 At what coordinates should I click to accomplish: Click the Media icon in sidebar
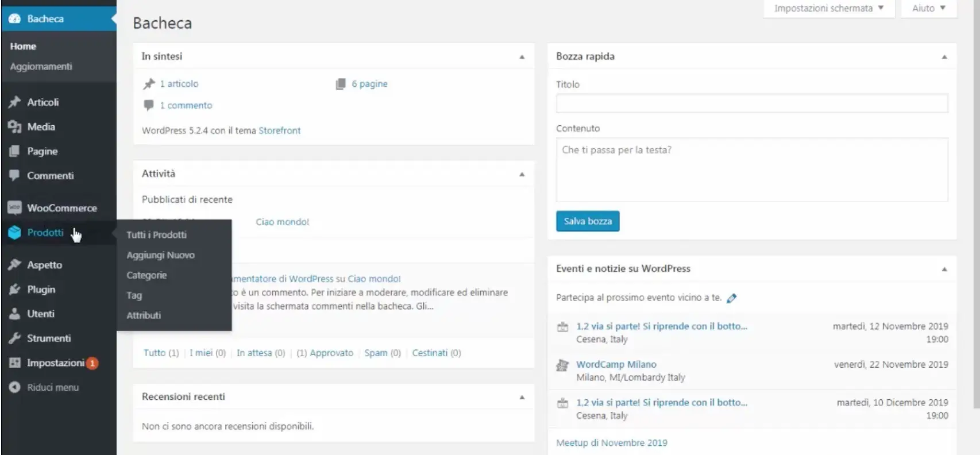coord(14,127)
